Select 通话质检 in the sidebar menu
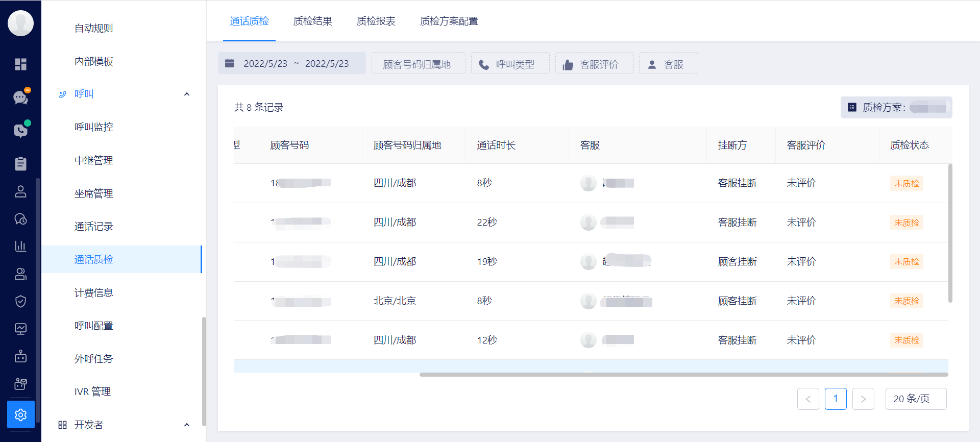The image size is (980, 442). coord(122,259)
